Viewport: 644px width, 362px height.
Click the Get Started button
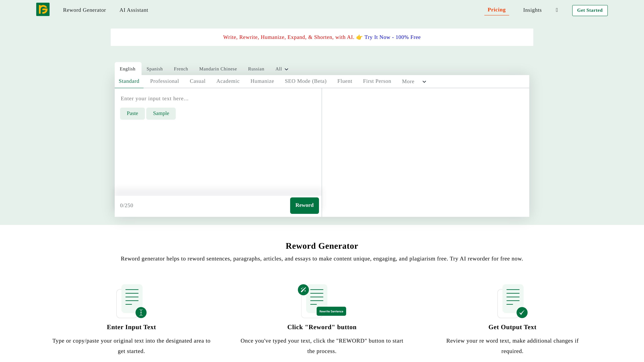click(x=590, y=10)
